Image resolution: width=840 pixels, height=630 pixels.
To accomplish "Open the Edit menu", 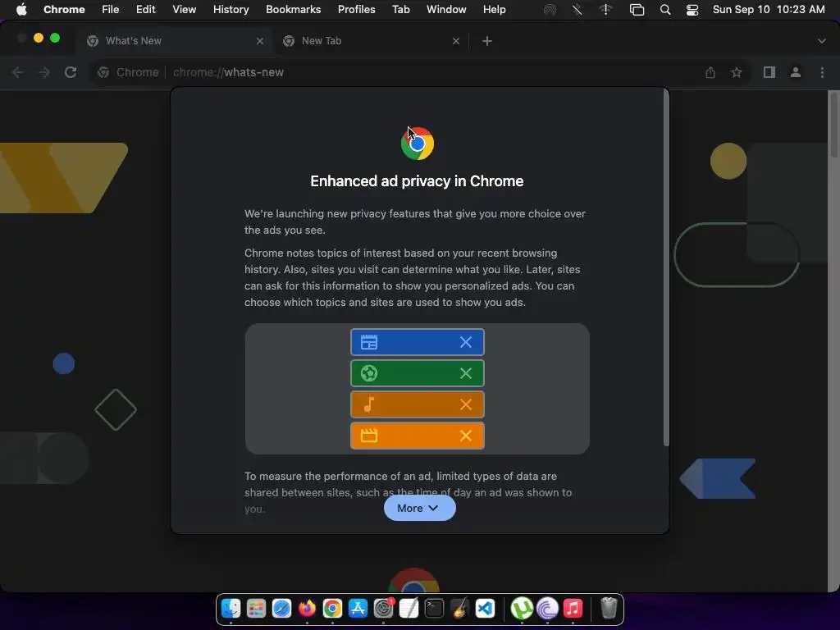I will 145,9.
